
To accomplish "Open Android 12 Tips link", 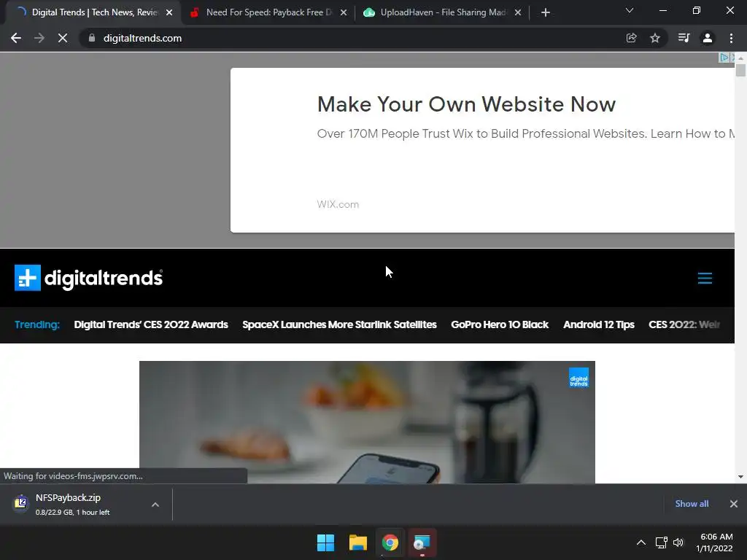I will 599,324.
